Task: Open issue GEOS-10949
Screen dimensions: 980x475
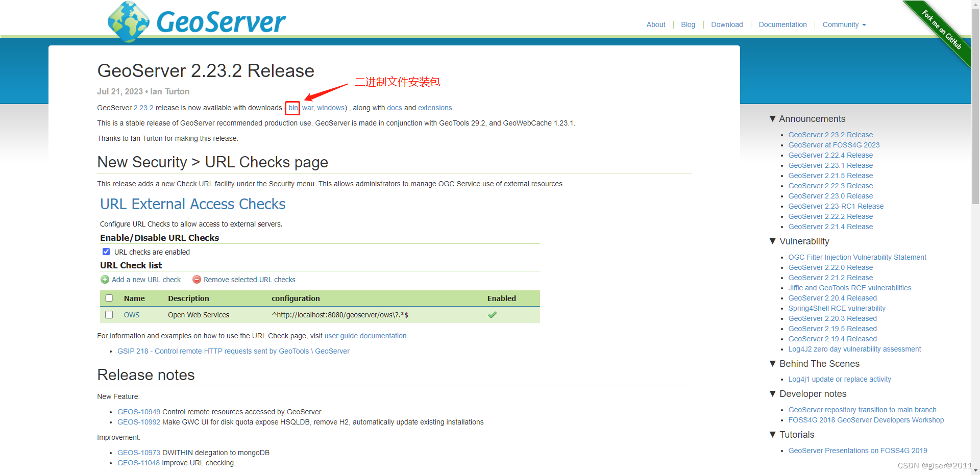Action: point(139,412)
